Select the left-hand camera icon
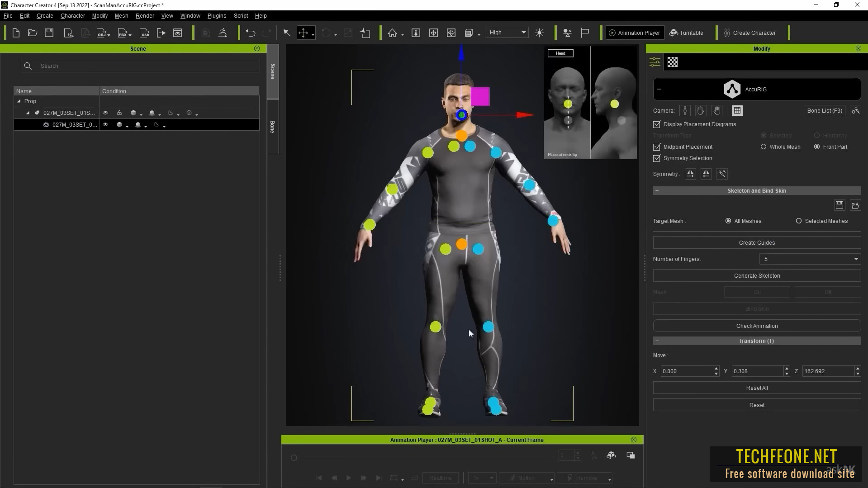Screen dimensions: 868x488 [701, 110]
